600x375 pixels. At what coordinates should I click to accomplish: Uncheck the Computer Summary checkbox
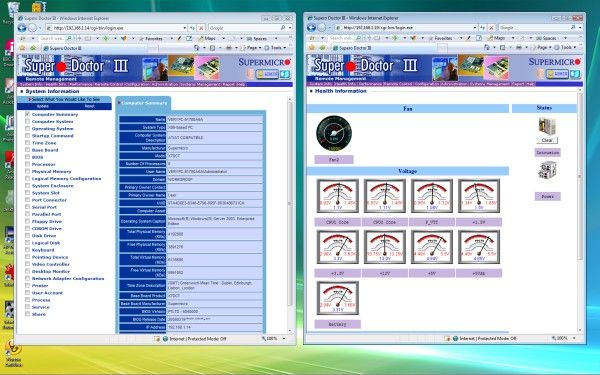[x=28, y=114]
